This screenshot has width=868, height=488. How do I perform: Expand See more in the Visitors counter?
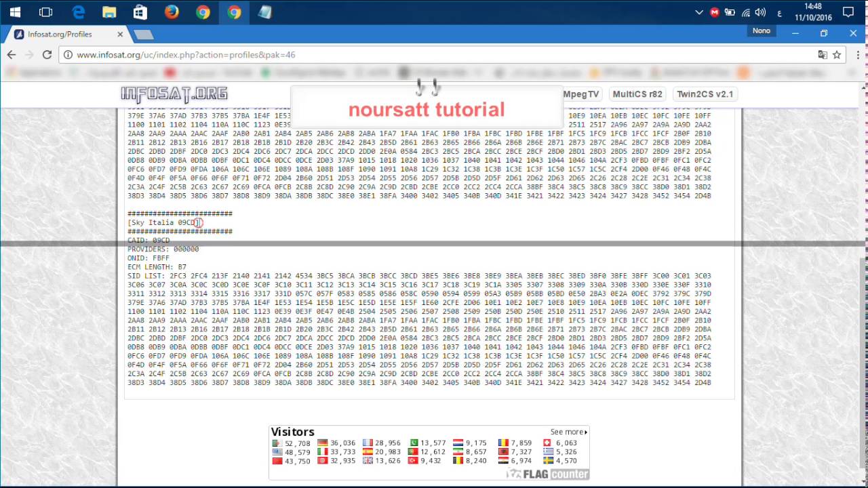(568, 432)
